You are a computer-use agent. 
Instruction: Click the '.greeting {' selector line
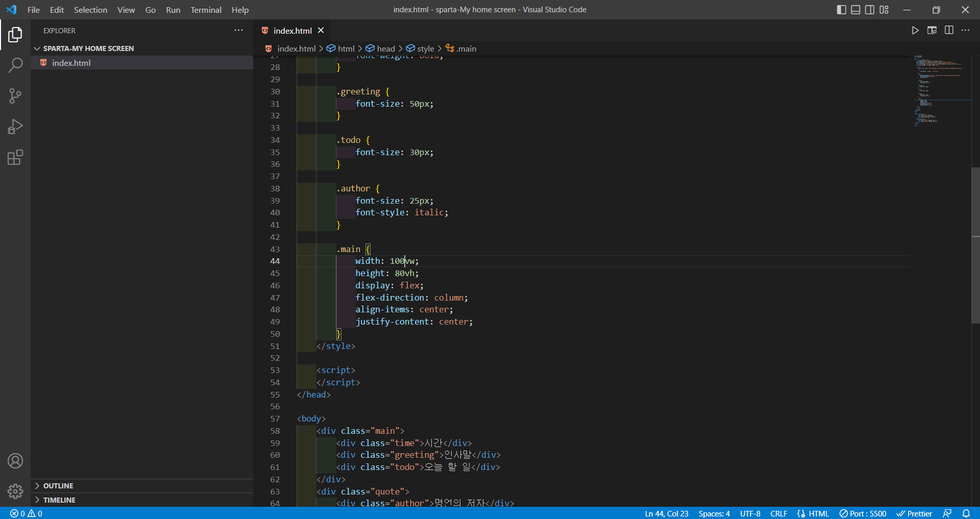pos(363,92)
